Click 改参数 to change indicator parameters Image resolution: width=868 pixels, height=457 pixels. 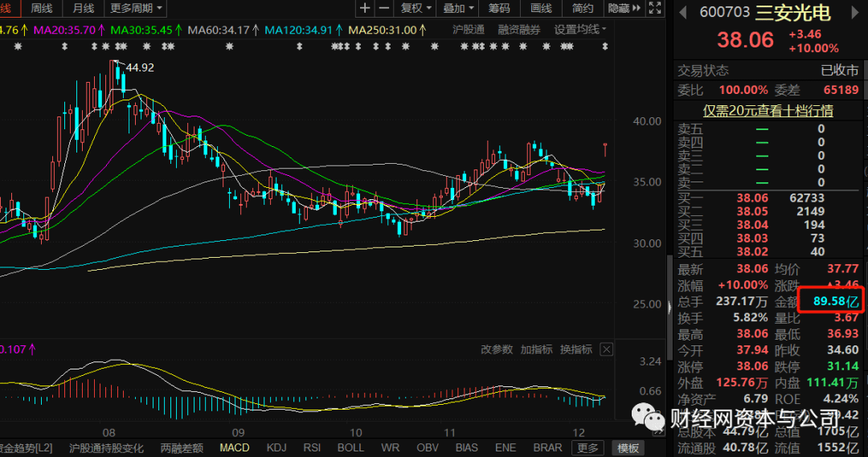pos(497,349)
